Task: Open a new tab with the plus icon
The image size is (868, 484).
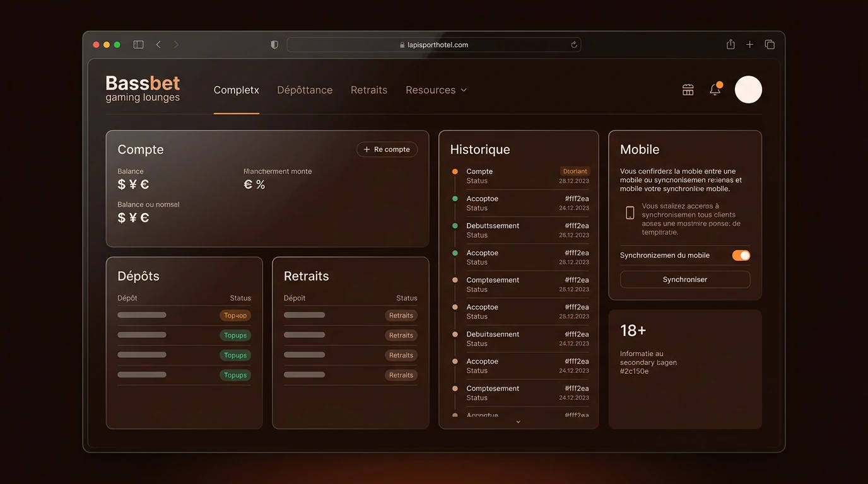Action: click(750, 45)
